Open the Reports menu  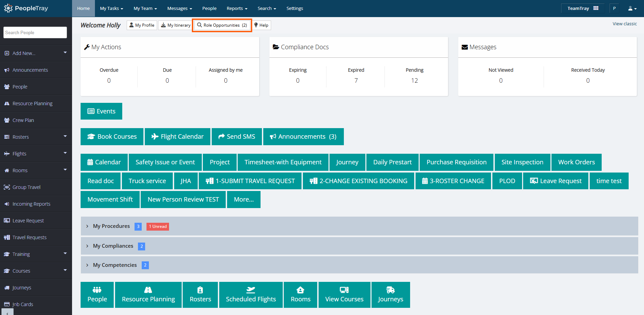point(237,9)
